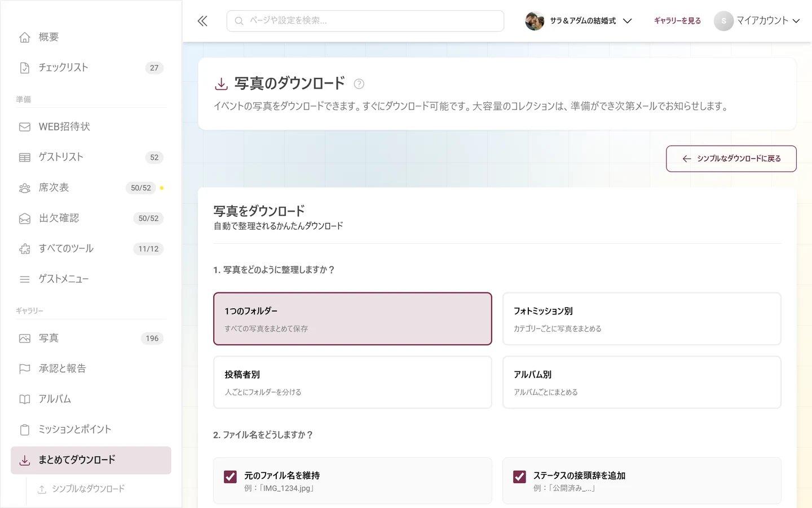Screen dimensions: 812x508
Task: Click the puzzle icon for すべてのツール
Action: point(25,249)
